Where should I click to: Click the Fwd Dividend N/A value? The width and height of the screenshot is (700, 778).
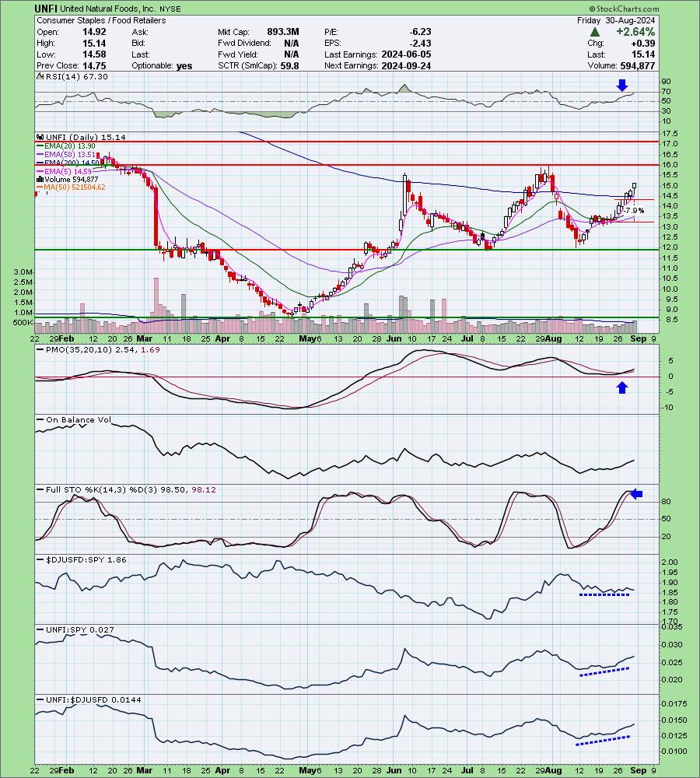(x=291, y=43)
